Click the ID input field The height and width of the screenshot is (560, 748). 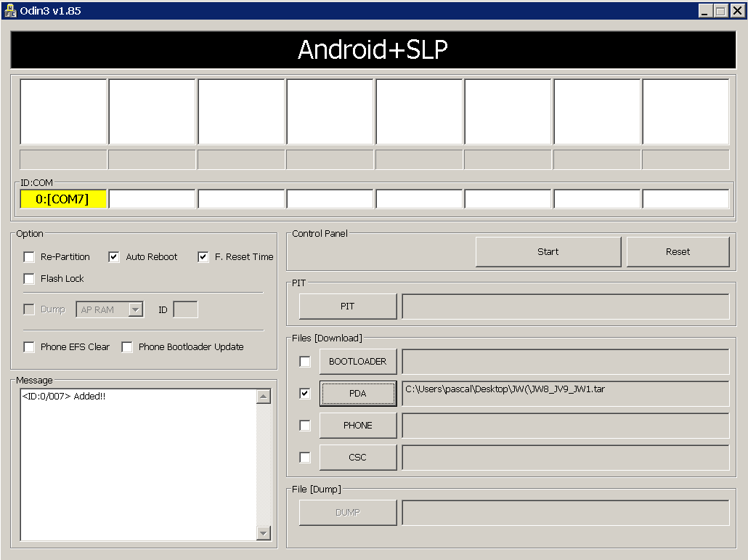tap(186, 309)
